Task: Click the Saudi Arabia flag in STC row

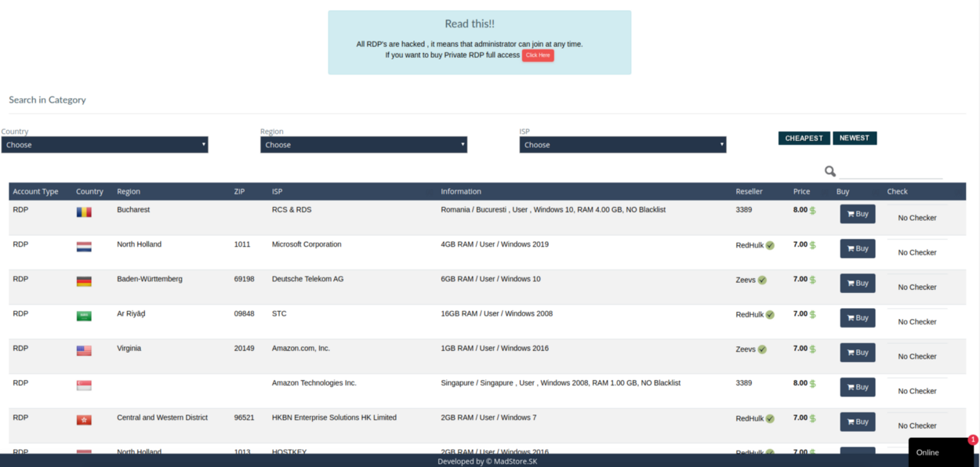Action: coord(84,316)
